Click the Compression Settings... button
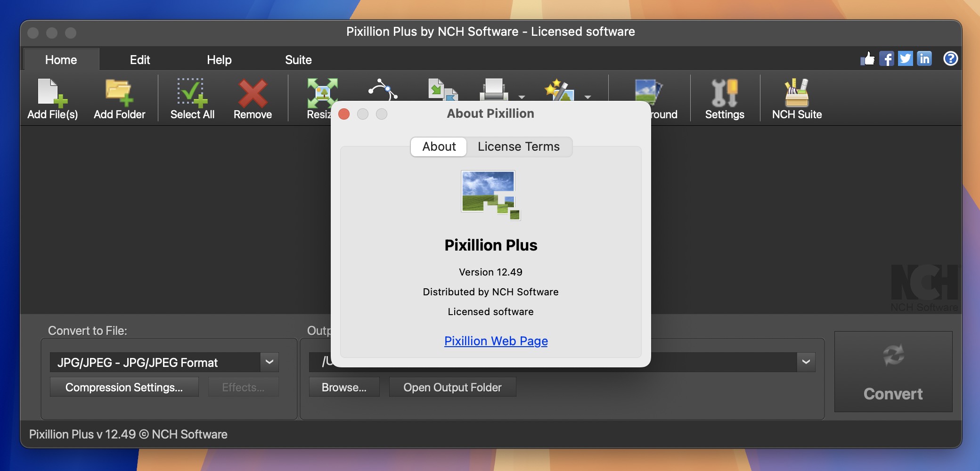Image resolution: width=980 pixels, height=471 pixels. [124, 387]
